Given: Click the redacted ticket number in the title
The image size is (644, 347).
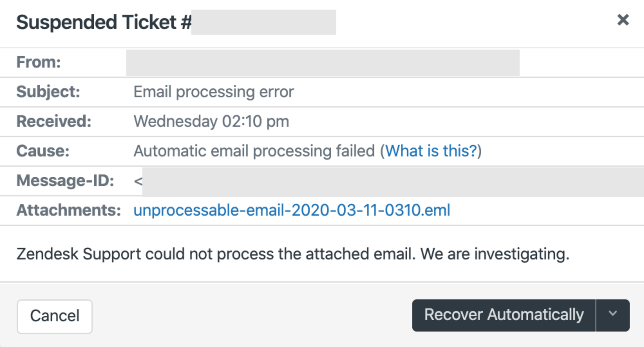Looking at the screenshot, I should (263, 22).
